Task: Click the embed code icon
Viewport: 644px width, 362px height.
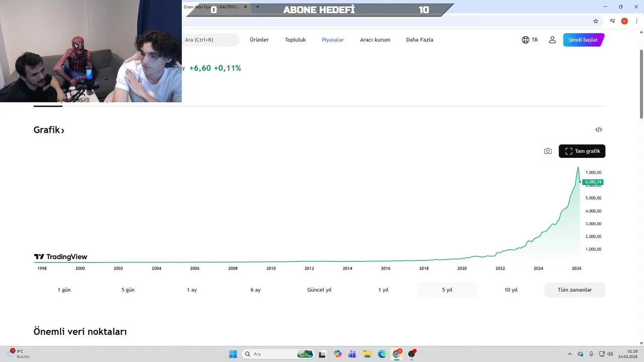Action: click(x=599, y=130)
